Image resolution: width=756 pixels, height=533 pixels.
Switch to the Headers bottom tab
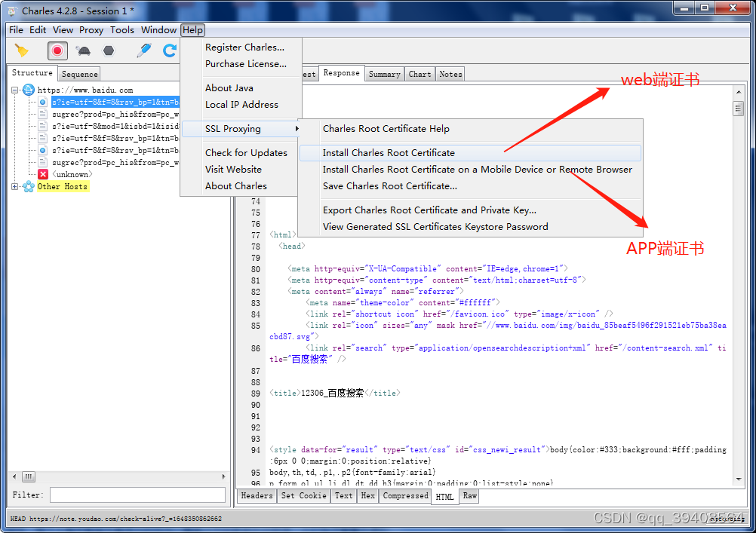point(257,495)
